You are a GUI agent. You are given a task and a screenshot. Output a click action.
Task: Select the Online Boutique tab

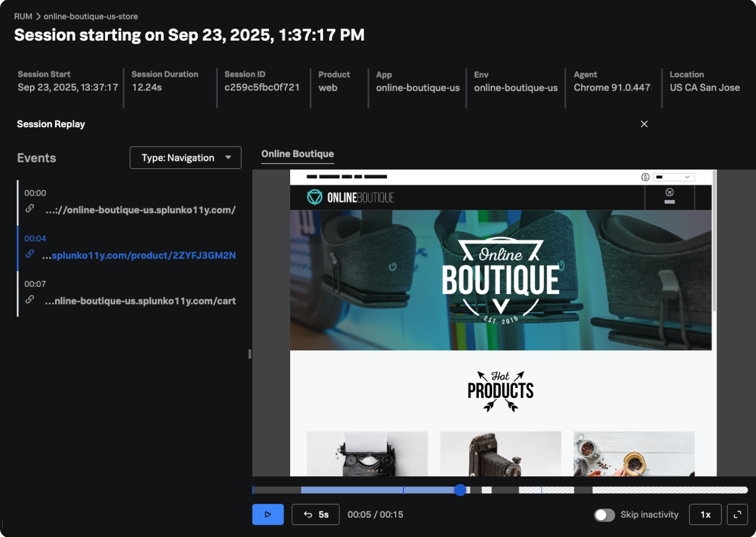point(297,154)
